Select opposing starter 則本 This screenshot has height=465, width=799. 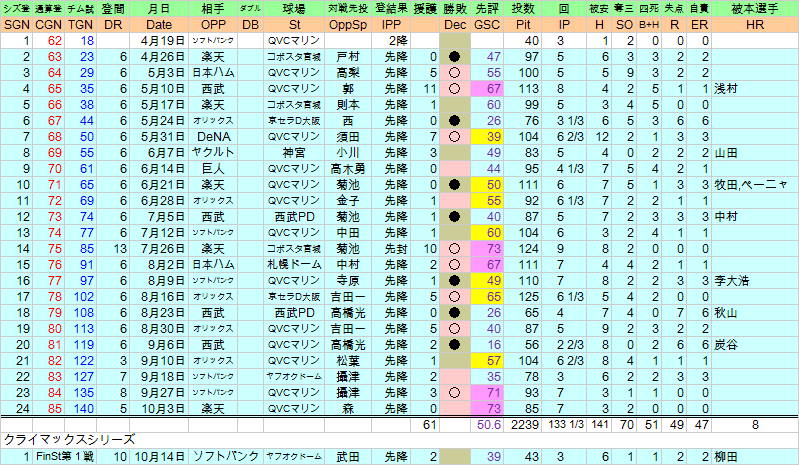tap(348, 105)
